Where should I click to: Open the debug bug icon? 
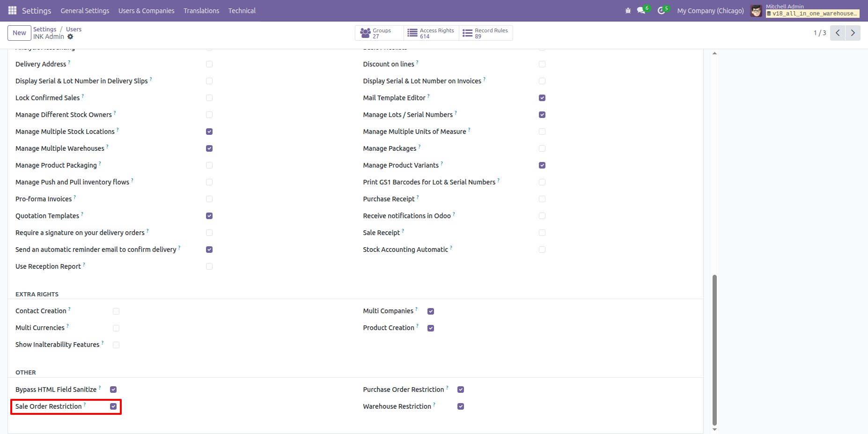pyautogui.click(x=628, y=10)
